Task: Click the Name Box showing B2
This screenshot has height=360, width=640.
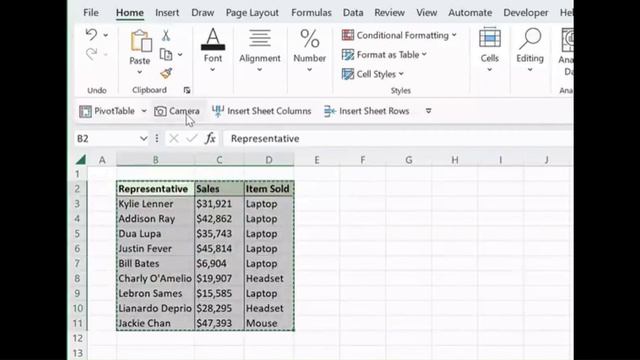Action: [106, 139]
